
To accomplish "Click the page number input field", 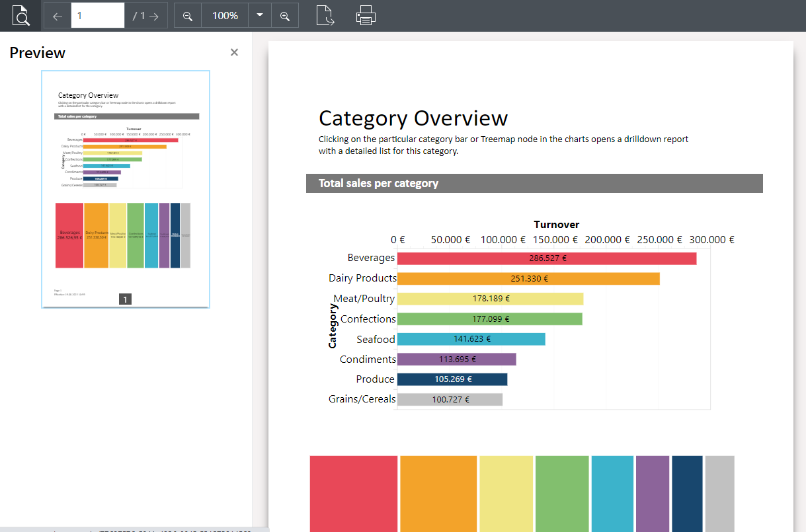I will click(97, 16).
